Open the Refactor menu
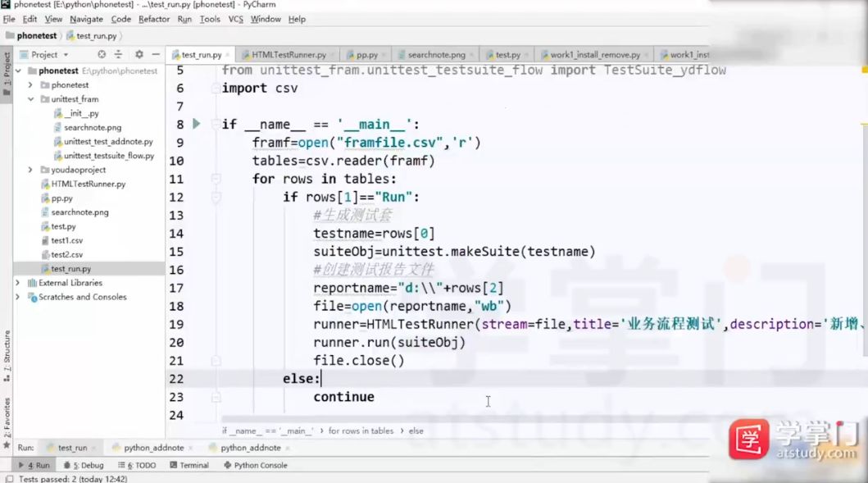The height and width of the screenshot is (483, 868). point(154,19)
